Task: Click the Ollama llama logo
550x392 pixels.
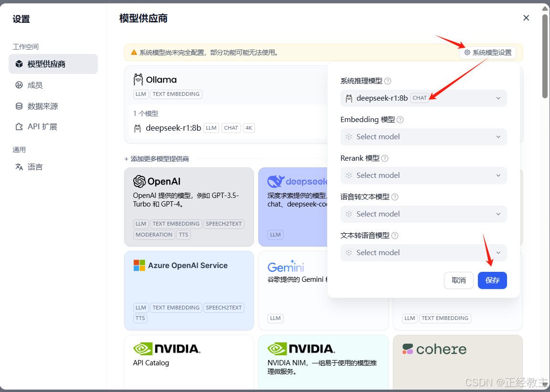Action: [x=138, y=80]
